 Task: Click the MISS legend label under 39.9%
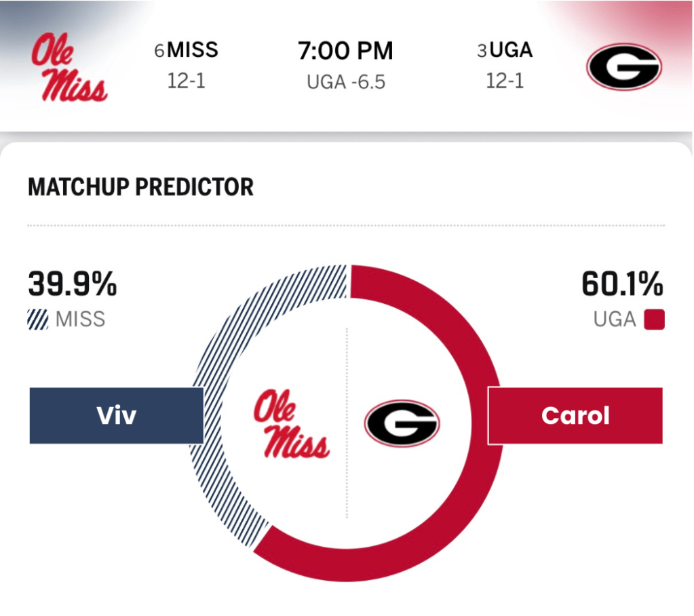pos(81,320)
